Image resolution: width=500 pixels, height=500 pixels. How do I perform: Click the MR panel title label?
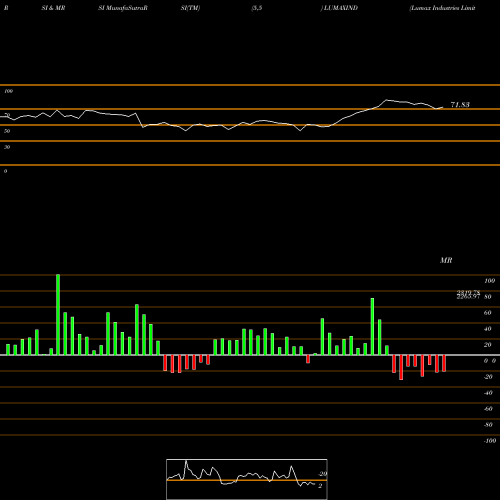tap(446, 260)
